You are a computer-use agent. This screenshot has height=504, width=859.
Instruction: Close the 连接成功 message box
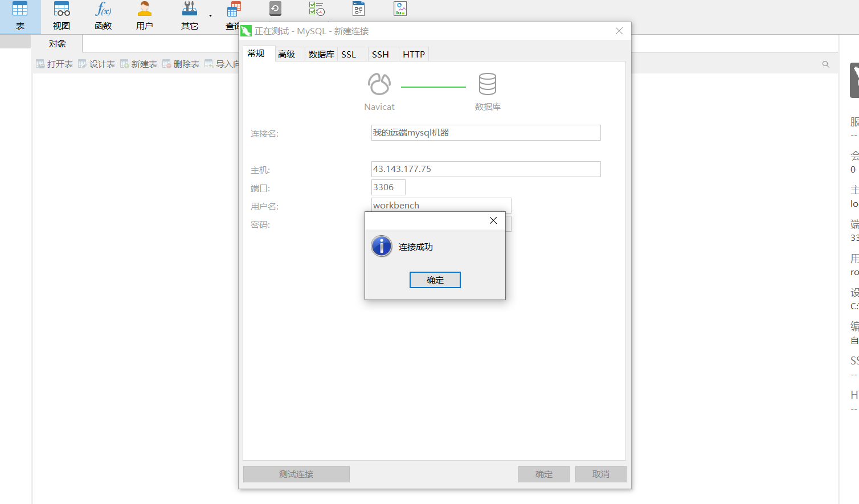[493, 220]
